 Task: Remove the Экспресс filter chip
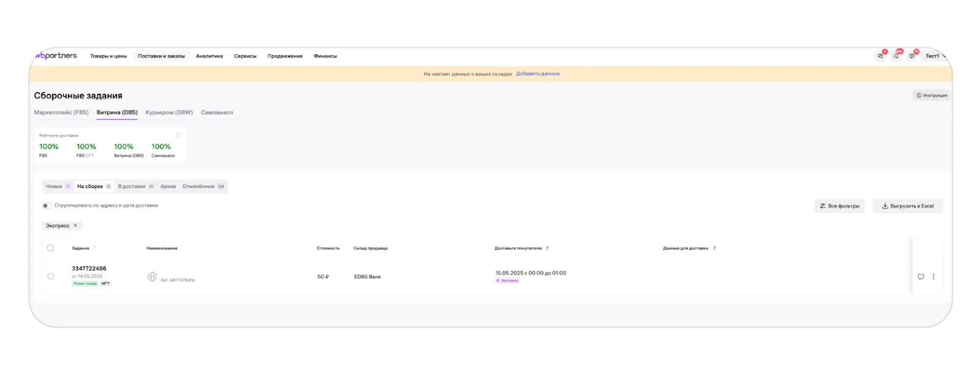(x=75, y=225)
